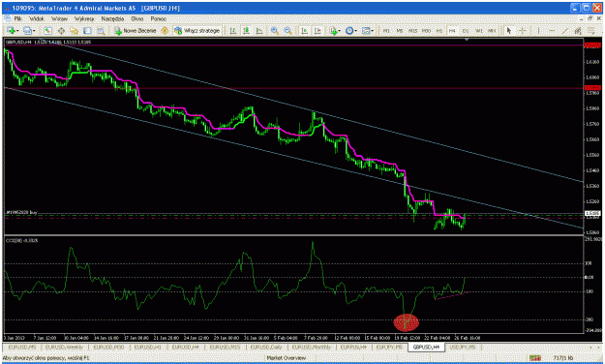Open the Navigator star-folder icon

pos(75,31)
